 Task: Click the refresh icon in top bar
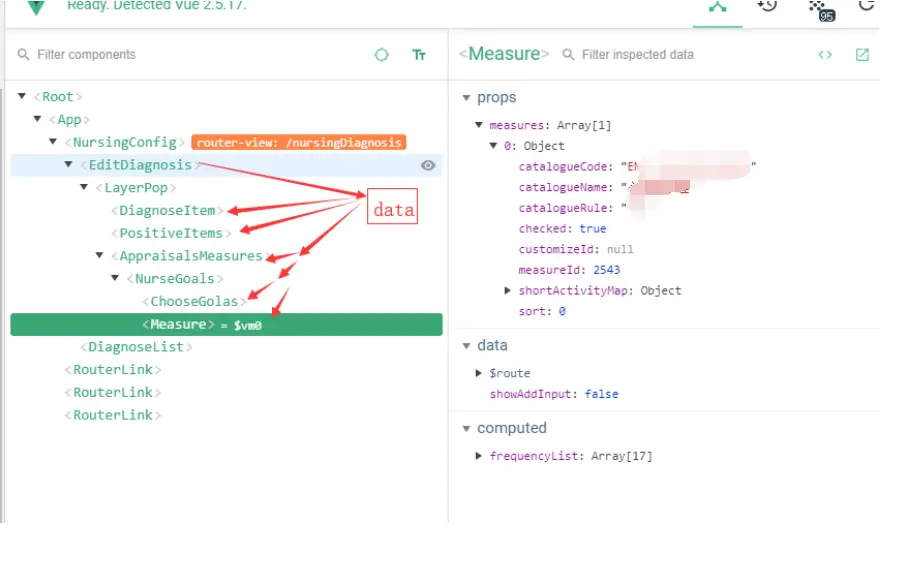point(866,6)
